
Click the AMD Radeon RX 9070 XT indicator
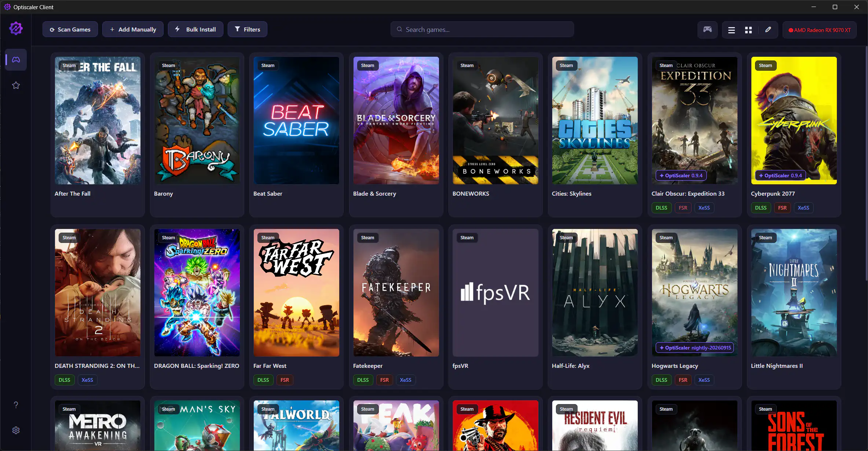(x=820, y=30)
